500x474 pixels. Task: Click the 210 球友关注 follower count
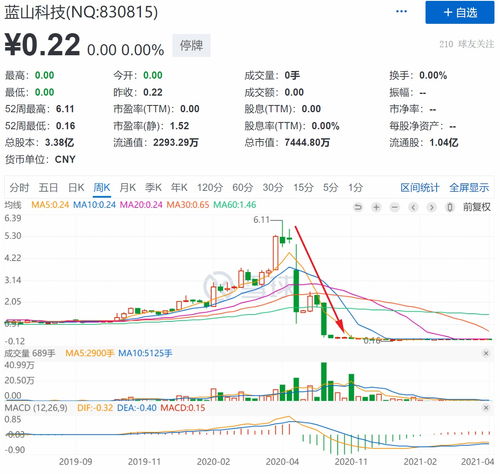(x=467, y=44)
